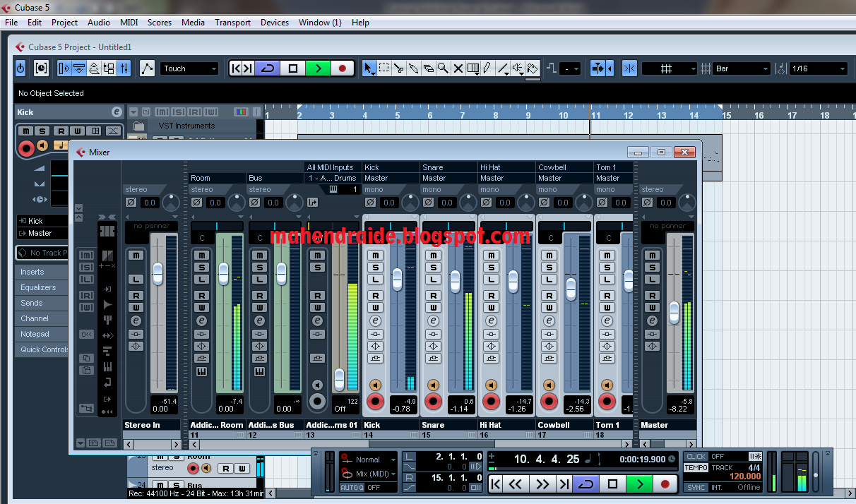Invert phase on Room channel
The height and width of the screenshot is (504, 856).
(x=197, y=203)
